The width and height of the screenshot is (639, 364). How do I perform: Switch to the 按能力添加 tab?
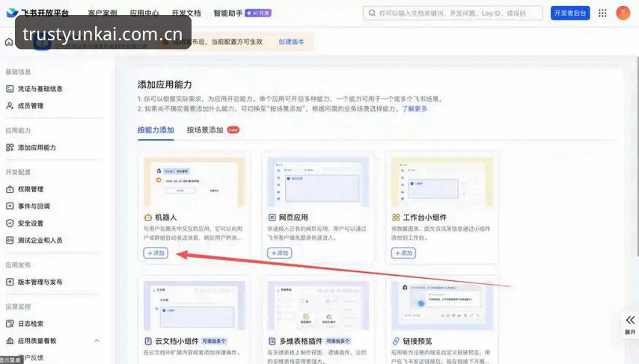point(156,130)
